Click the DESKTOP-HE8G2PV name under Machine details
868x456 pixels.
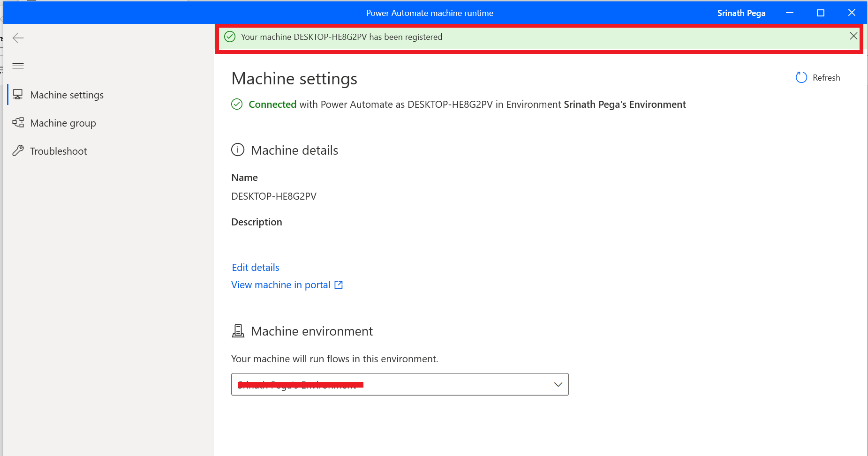[274, 196]
